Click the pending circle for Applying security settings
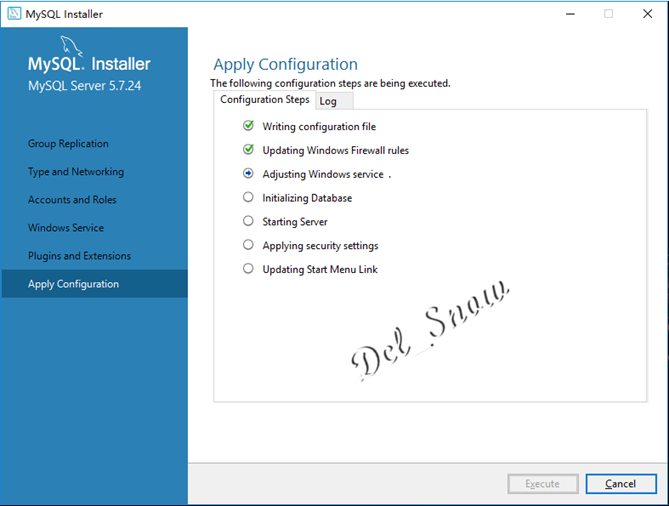669x506 pixels. tap(248, 245)
